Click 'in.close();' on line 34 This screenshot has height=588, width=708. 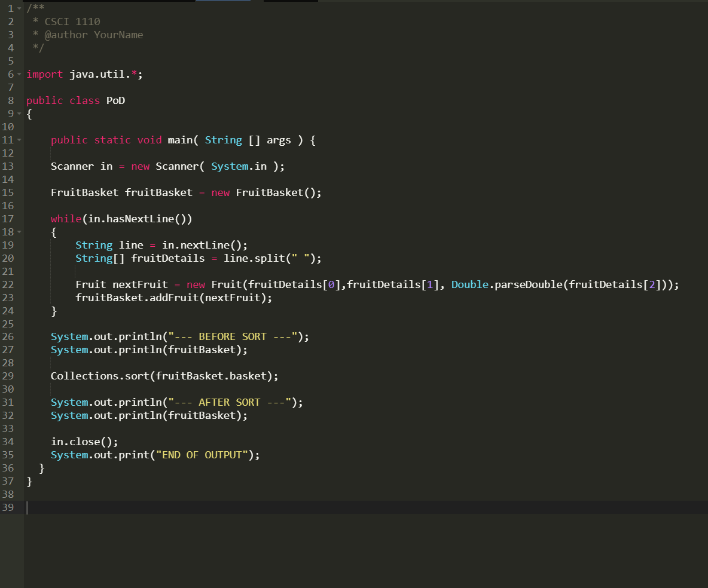[x=84, y=442]
